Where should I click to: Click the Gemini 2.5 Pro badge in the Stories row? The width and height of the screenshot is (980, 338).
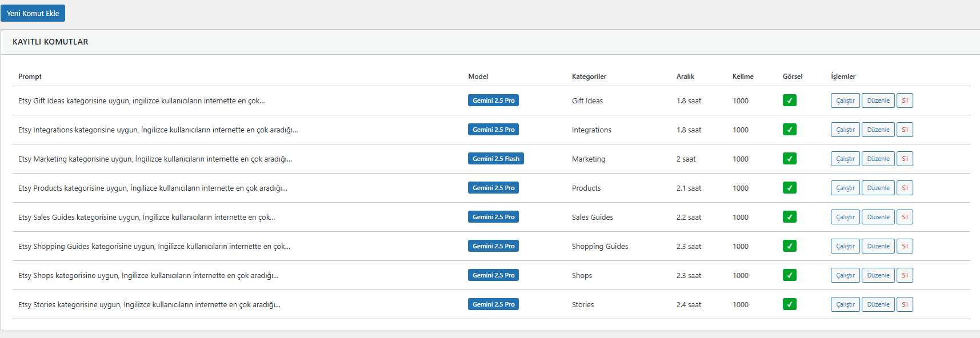click(493, 304)
